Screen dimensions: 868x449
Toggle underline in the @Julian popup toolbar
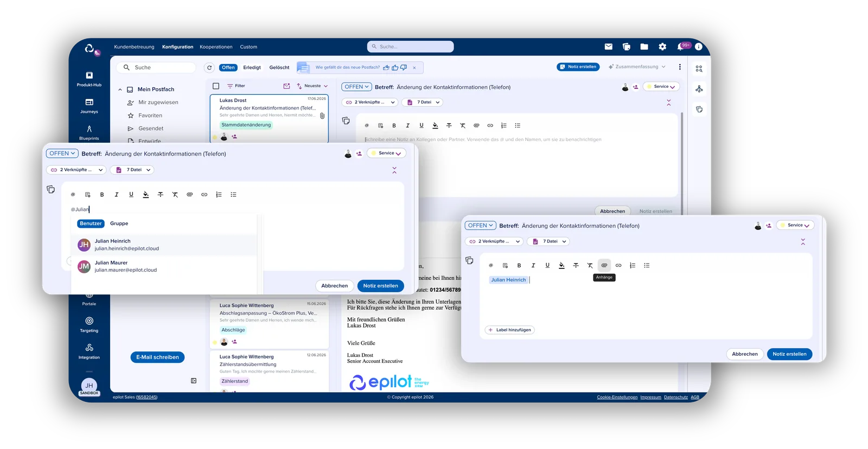131,194
